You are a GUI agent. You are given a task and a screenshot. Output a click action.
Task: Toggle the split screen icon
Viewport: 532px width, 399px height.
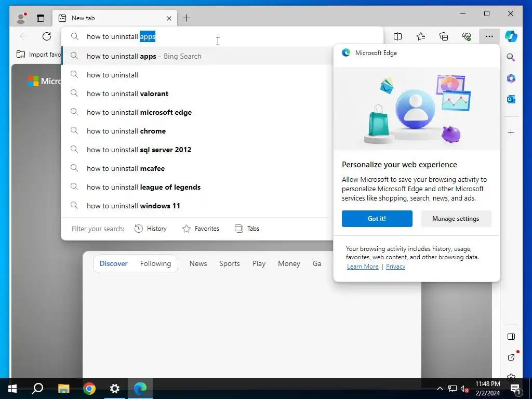(x=397, y=36)
